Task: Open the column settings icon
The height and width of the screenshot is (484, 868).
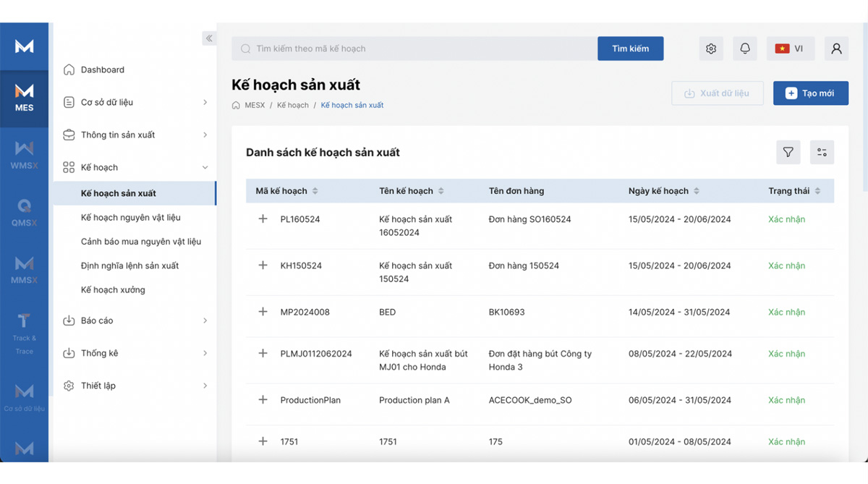Action: pos(822,152)
